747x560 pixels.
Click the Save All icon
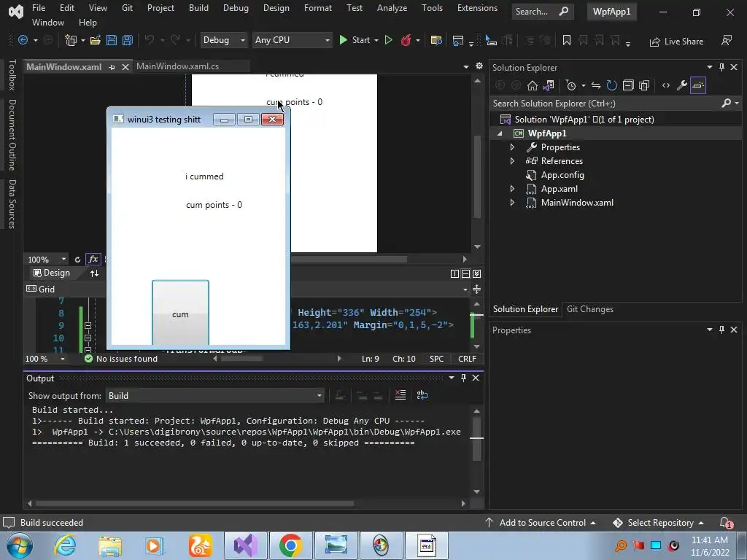[x=127, y=41]
